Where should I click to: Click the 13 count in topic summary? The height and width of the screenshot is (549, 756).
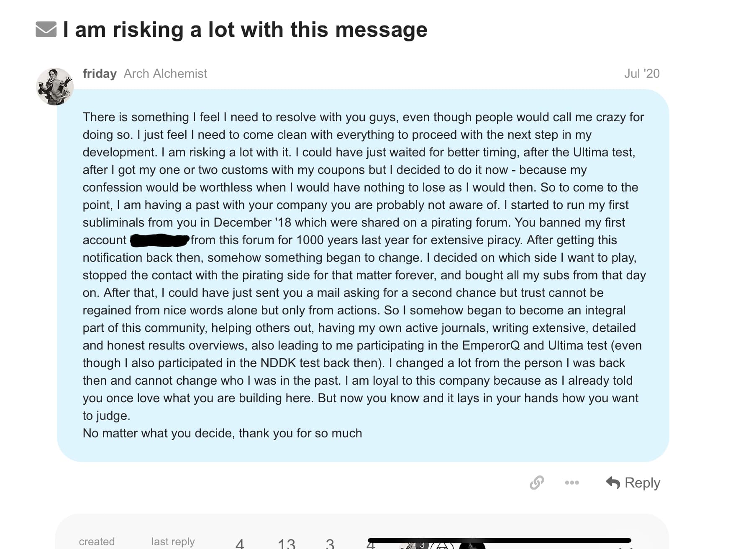[x=287, y=544]
